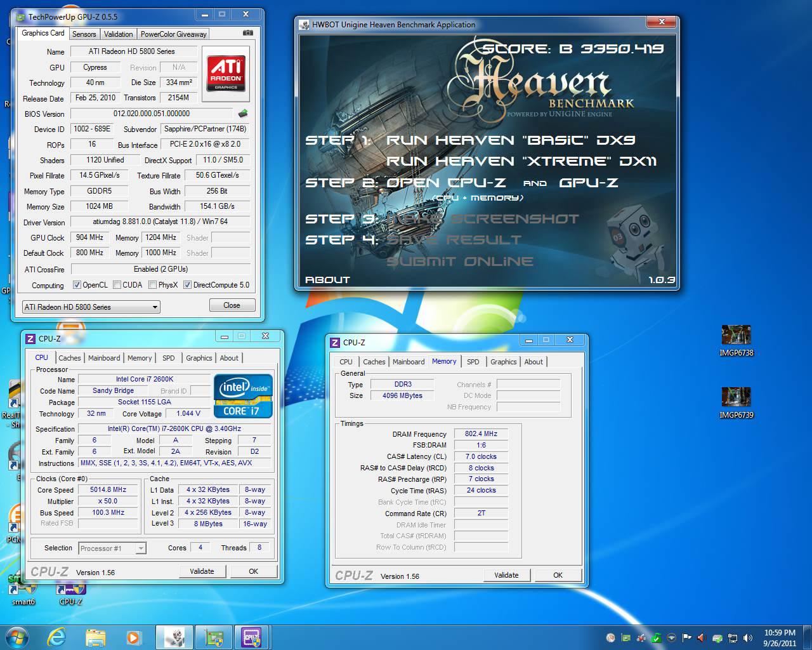This screenshot has width=812, height=650.
Task: Switch to the Validation tab in GPU-Z
Action: click(x=118, y=34)
